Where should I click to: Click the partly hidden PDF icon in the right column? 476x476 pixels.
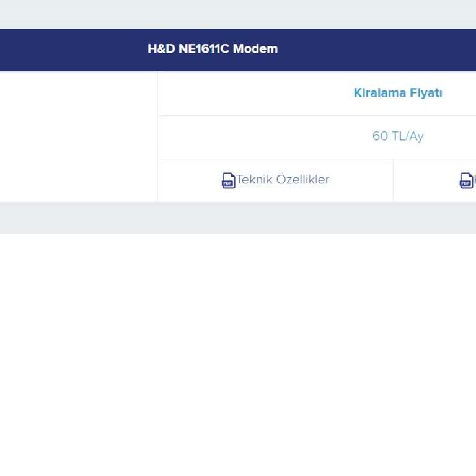466,180
